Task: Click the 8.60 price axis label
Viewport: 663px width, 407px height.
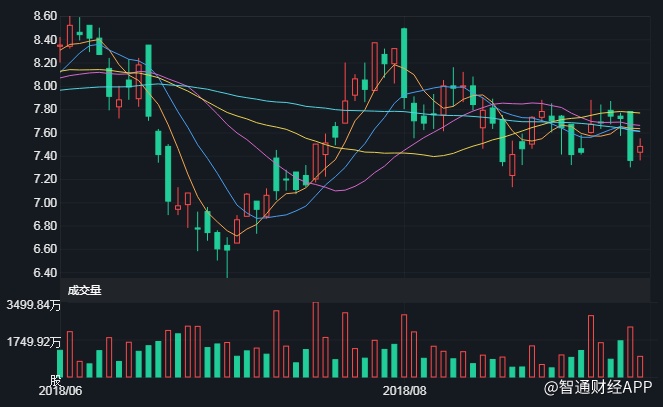Action: click(x=17, y=17)
